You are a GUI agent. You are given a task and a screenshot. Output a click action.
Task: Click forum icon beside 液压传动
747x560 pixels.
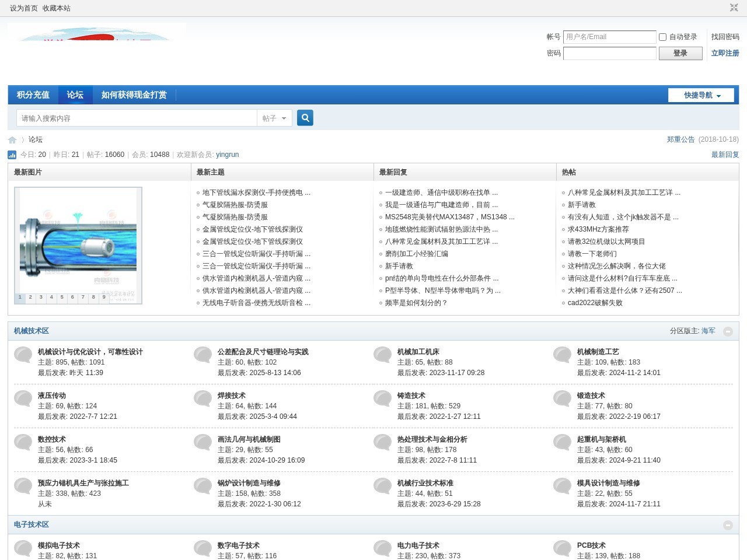pyautogui.click(x=23, y=398)
